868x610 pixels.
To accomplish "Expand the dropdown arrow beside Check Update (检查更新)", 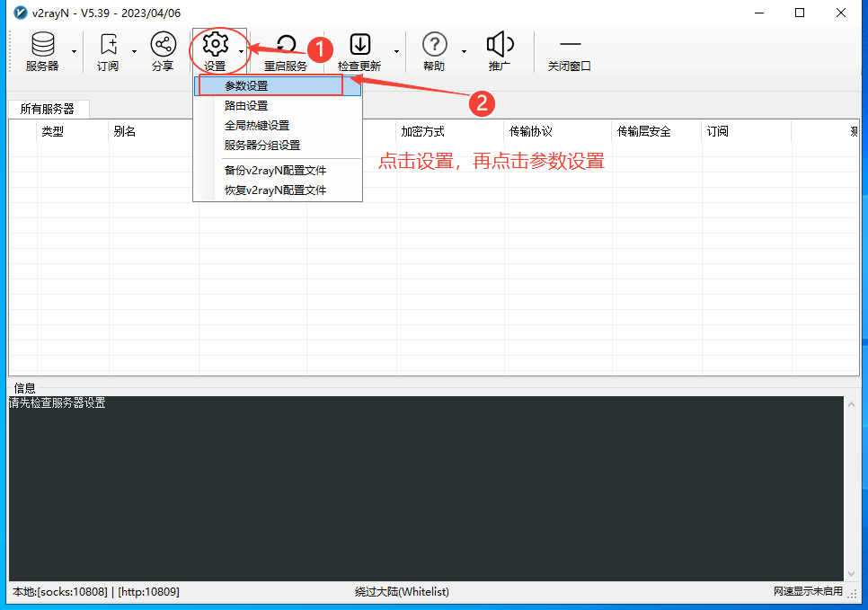I will [396, 52].
